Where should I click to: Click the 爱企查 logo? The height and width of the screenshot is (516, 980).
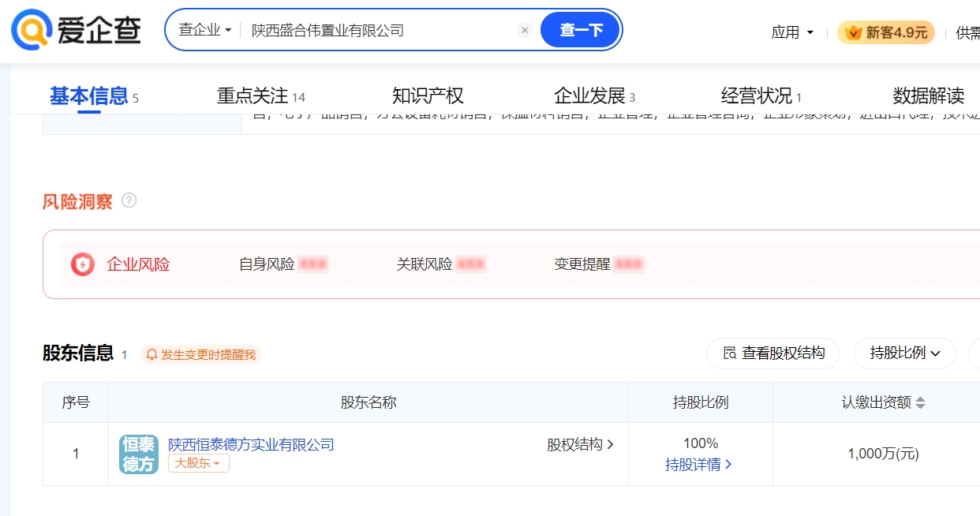point(77,30)
